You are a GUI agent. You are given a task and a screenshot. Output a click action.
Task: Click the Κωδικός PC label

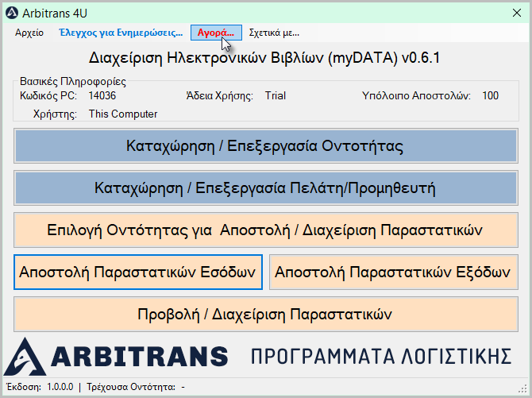pos(48,96)
